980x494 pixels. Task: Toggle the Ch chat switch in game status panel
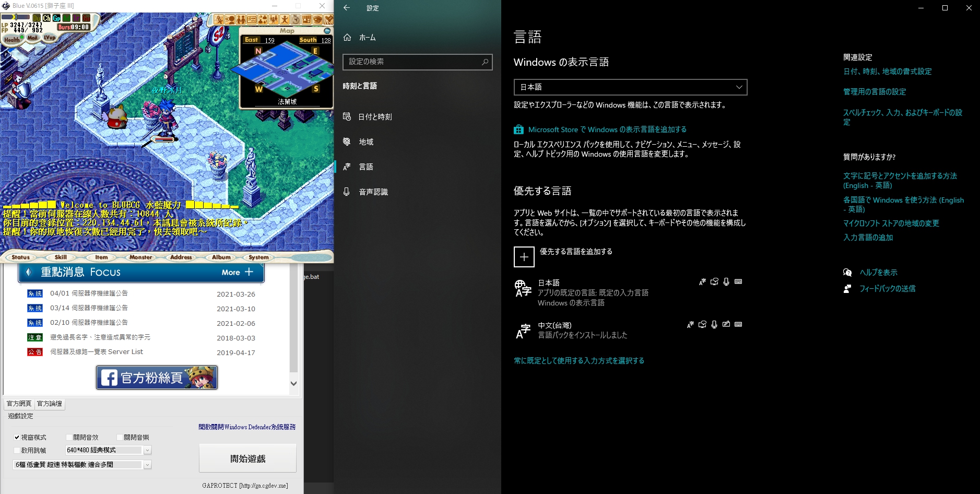(46, 18)
